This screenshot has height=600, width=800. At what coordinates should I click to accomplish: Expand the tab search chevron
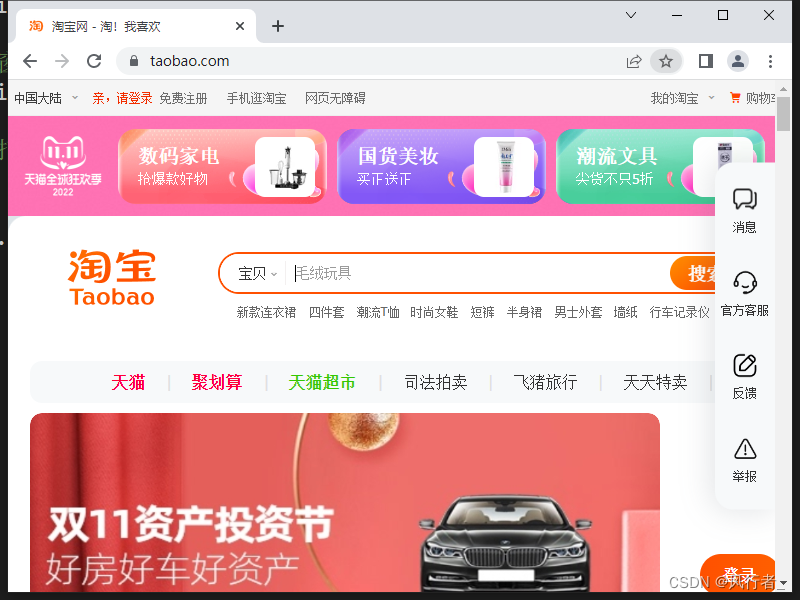pos(631,15)
